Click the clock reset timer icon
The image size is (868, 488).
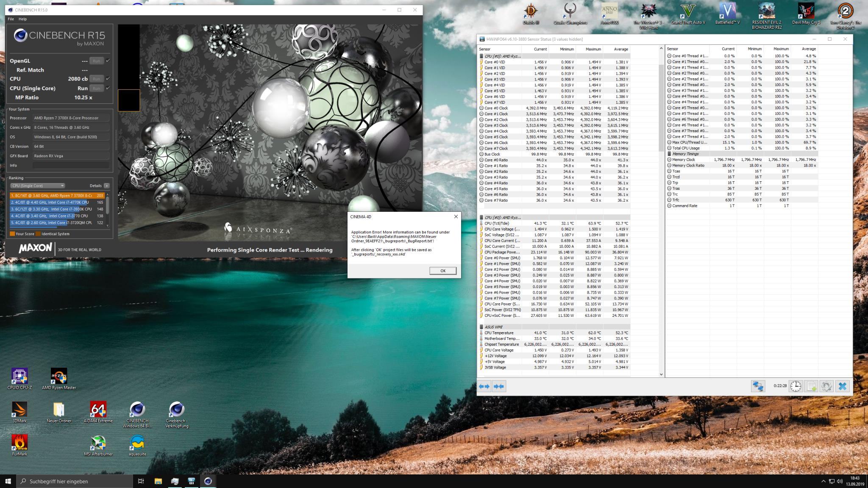(x=796, y=386)
